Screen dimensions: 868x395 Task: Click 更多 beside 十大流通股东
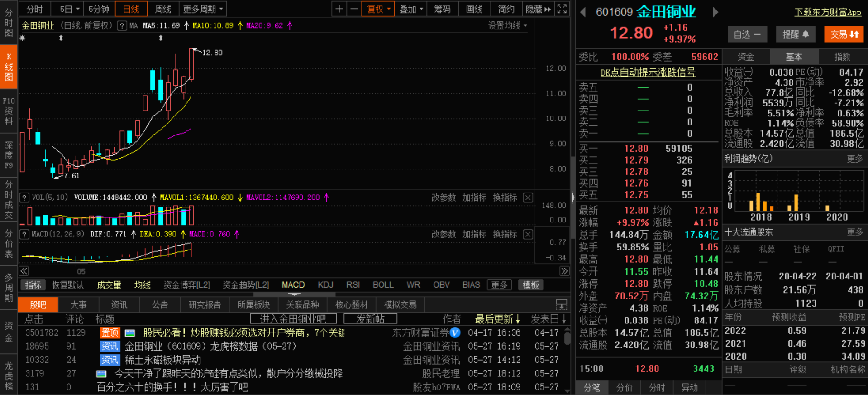point(855,232)
